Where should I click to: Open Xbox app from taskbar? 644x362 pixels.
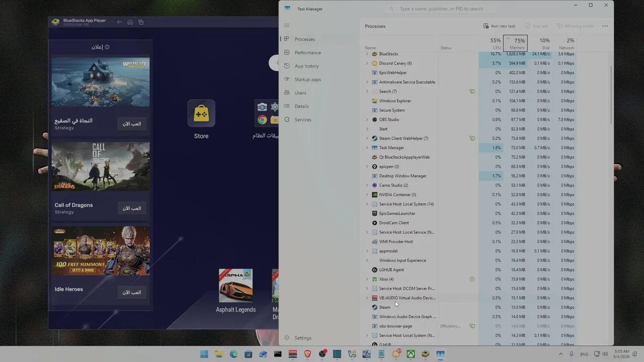pyautogui.click(x=411, y=354)
